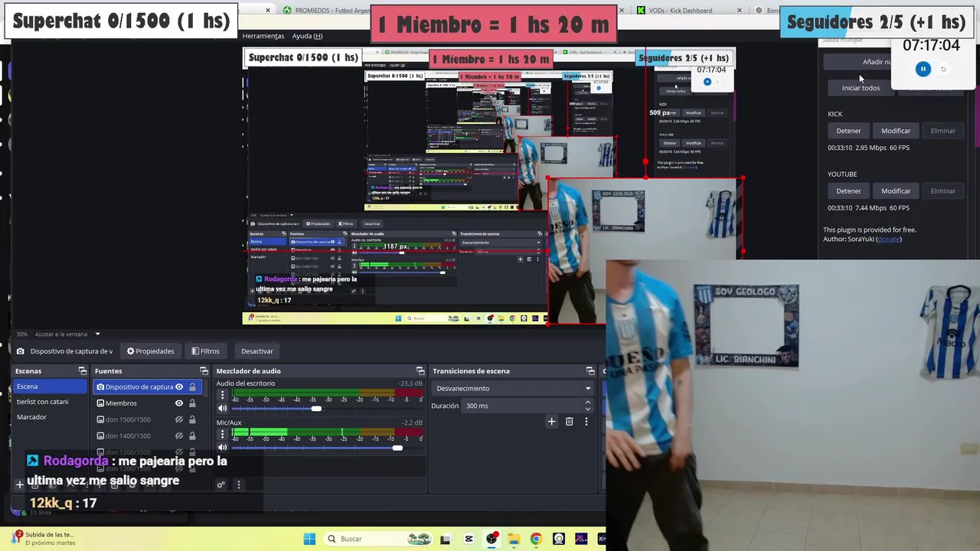Open Mic/Aux options menu

(222, 435)
